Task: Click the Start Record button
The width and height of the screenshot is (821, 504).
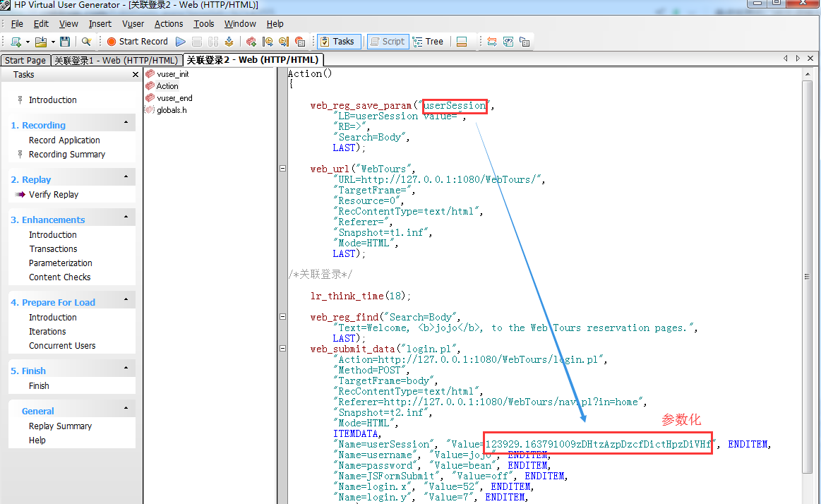Action: click(137, 42)
